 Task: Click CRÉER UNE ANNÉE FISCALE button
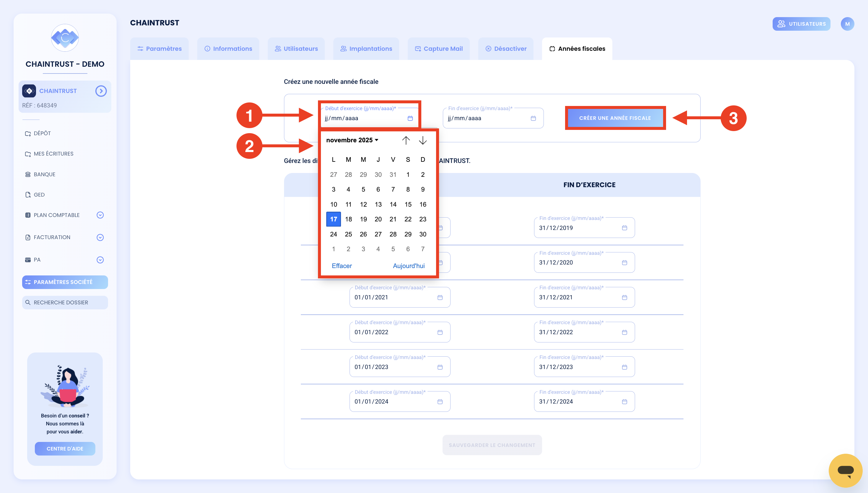[x=615, y=118]
